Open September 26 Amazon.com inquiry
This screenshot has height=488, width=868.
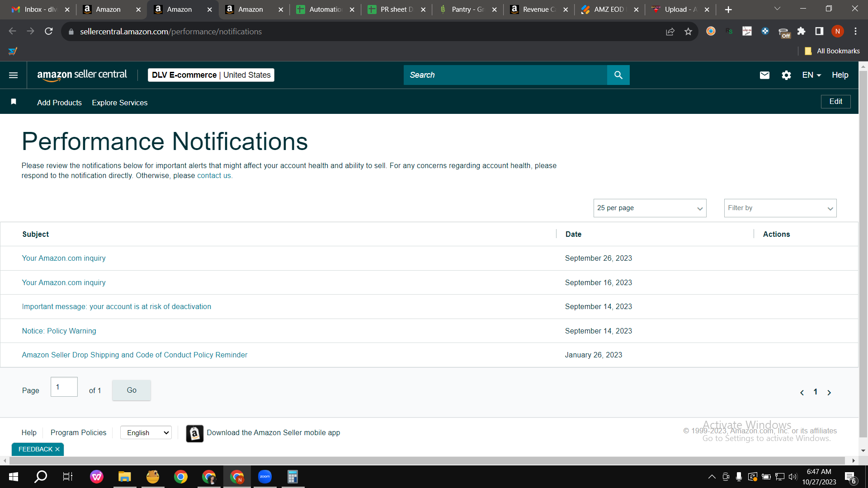click(x=64, y=258)
